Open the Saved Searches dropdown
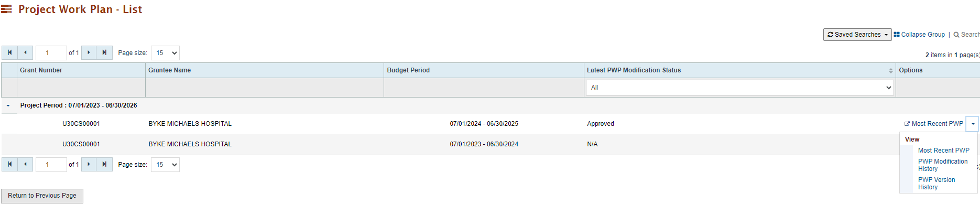Screen dimensions: 980x204 point(857,35)
